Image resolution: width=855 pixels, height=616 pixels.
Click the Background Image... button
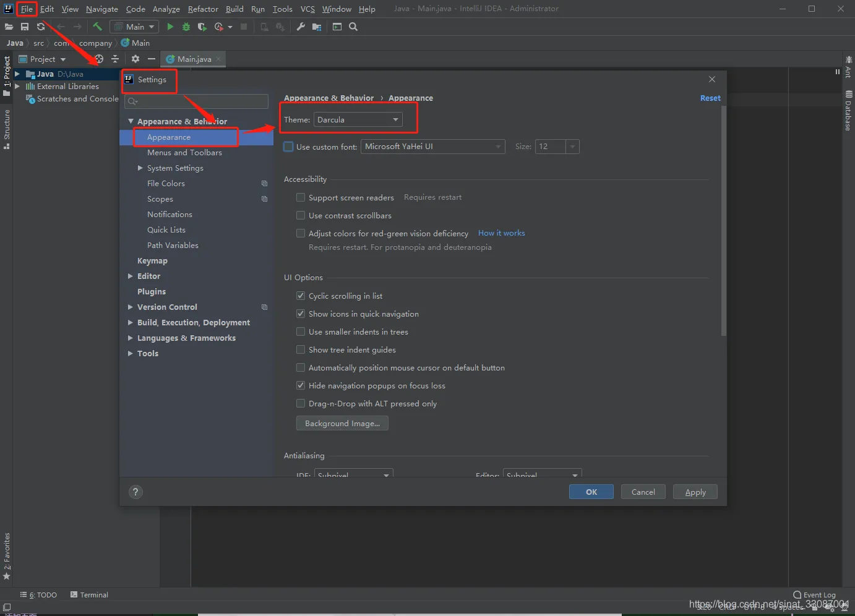pos(342,423)
